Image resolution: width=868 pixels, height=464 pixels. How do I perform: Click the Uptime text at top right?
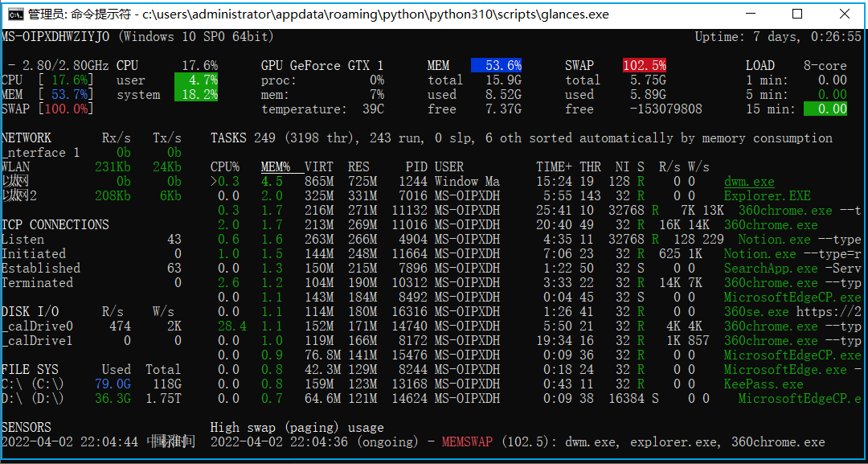click(778, 36)
